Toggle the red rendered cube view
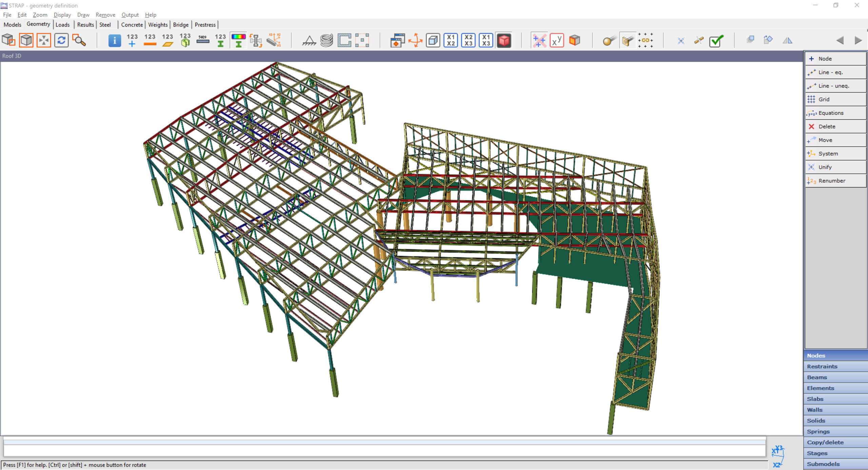This screenshot has height=470, width=868. coord(504,40)
